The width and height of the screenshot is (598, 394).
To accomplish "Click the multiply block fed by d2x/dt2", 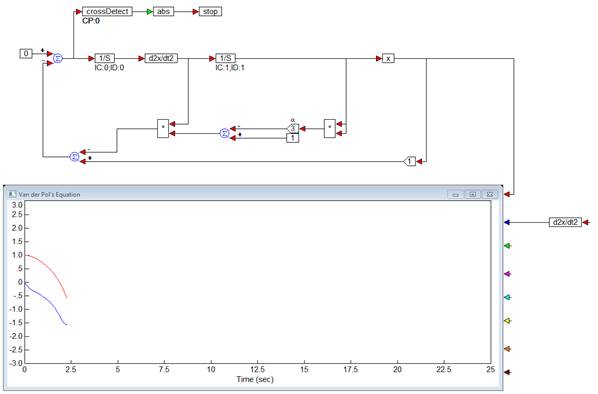I will (x=163, y=129).
